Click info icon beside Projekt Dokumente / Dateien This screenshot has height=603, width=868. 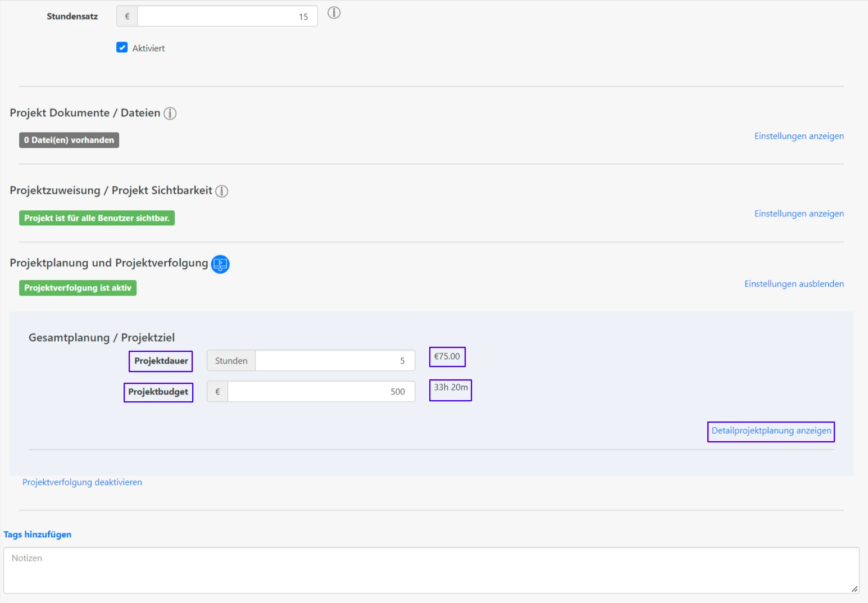pyautogui.click(x=170, y=114)
